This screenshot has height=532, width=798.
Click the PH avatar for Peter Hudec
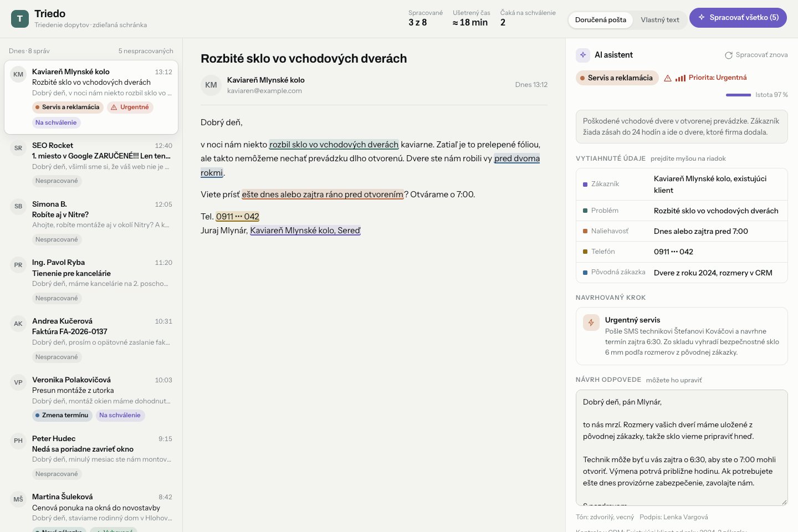click(x=18, y=441)
